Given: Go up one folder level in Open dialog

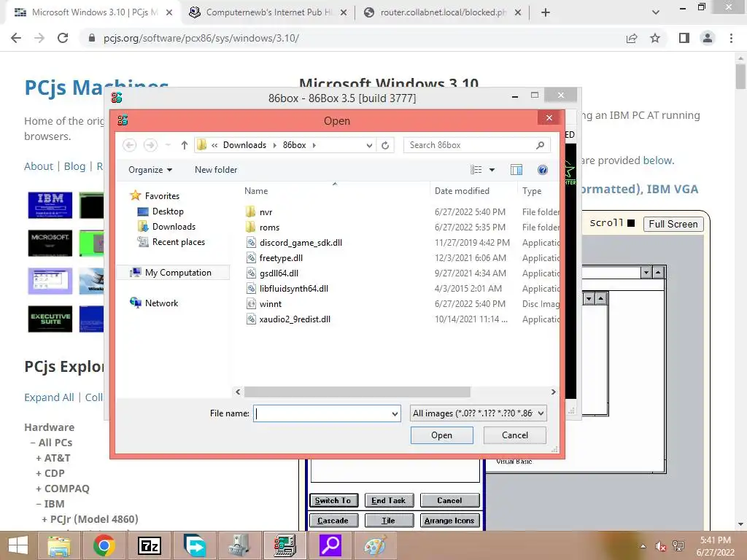Looking at the screenshot, I should 185,145.
